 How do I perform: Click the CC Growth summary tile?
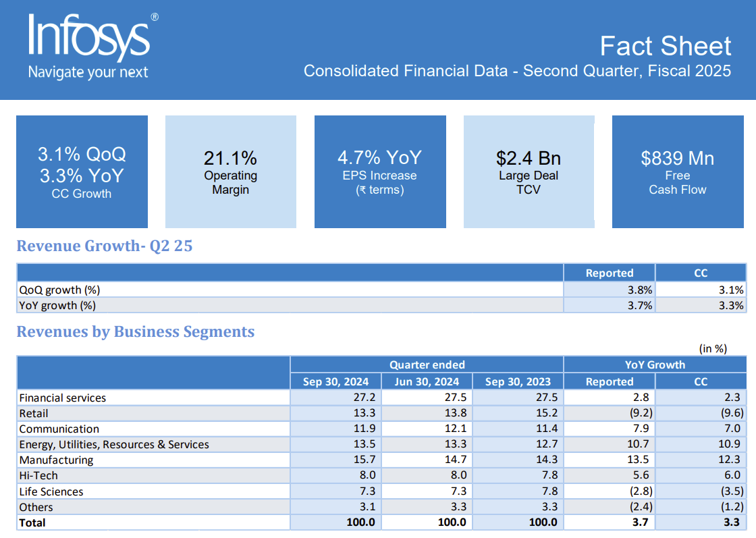(82, 171)
